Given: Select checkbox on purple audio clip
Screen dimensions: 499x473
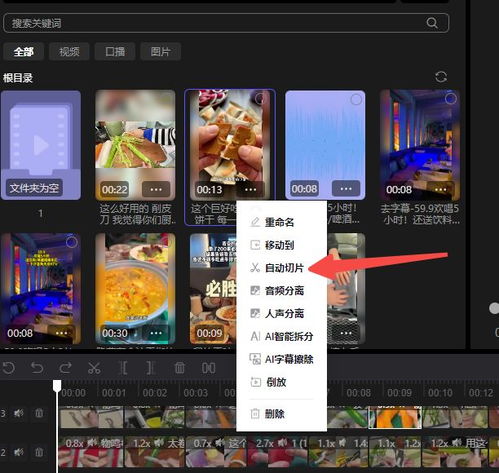Looking at the screenshot, I should pos(356,99).
